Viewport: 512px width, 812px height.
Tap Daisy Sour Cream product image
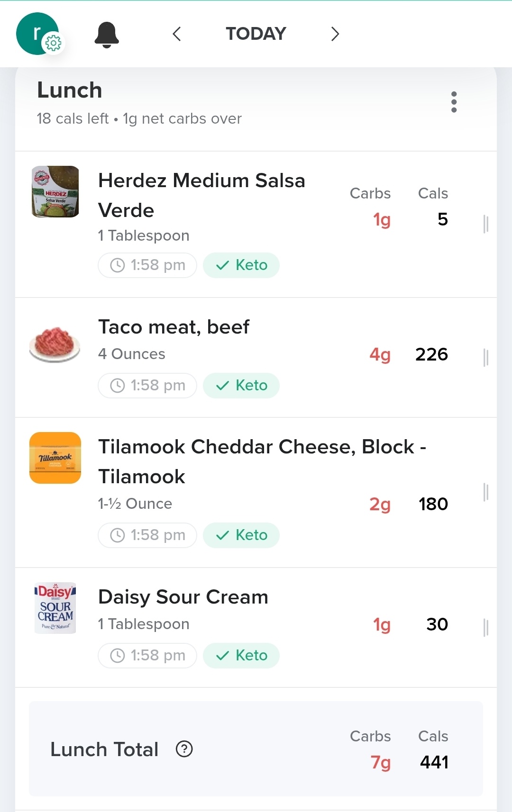[55, 608]
